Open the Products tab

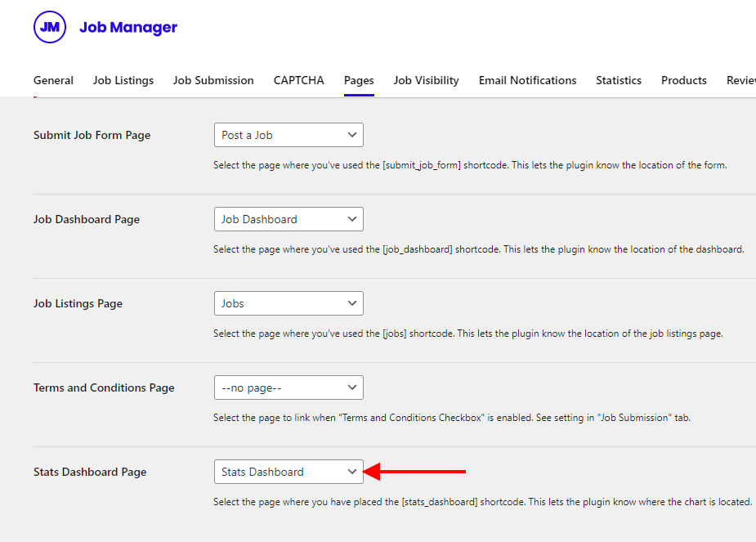point(684,80)
